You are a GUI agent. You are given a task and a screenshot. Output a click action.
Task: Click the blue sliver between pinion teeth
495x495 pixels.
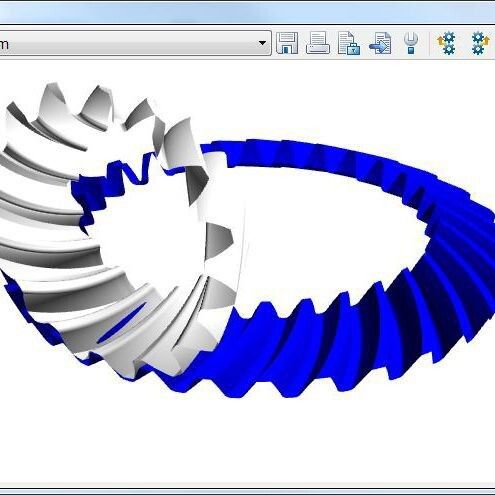coord(121,323)
